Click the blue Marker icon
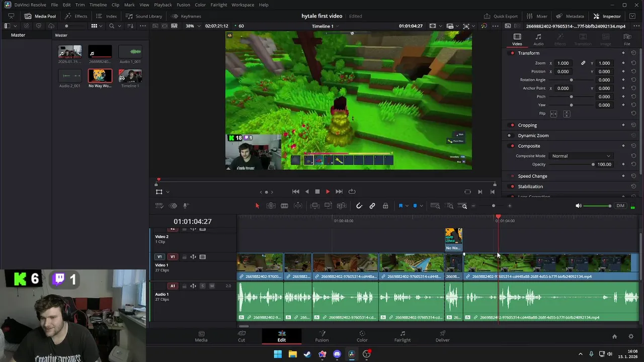Image resolution: width=644 pixels, height=362 pixels. pos(415,206)
